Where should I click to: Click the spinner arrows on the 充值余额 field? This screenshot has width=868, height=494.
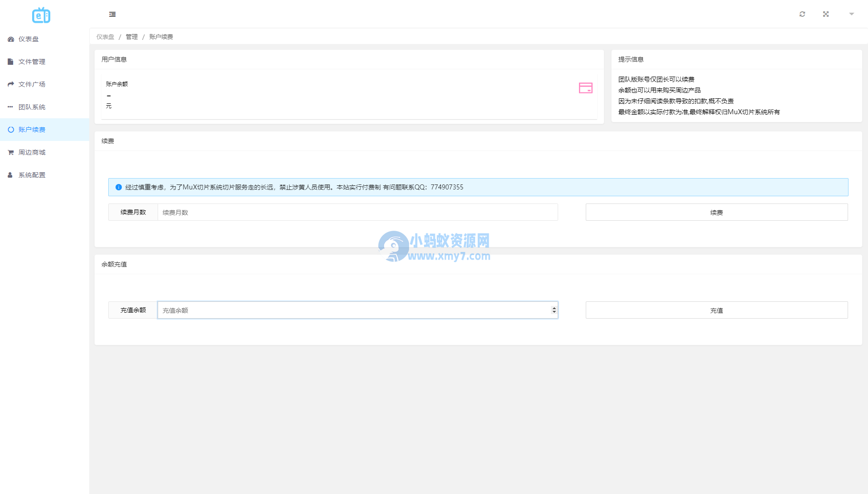pyautogui.click(x=554, y=310)
